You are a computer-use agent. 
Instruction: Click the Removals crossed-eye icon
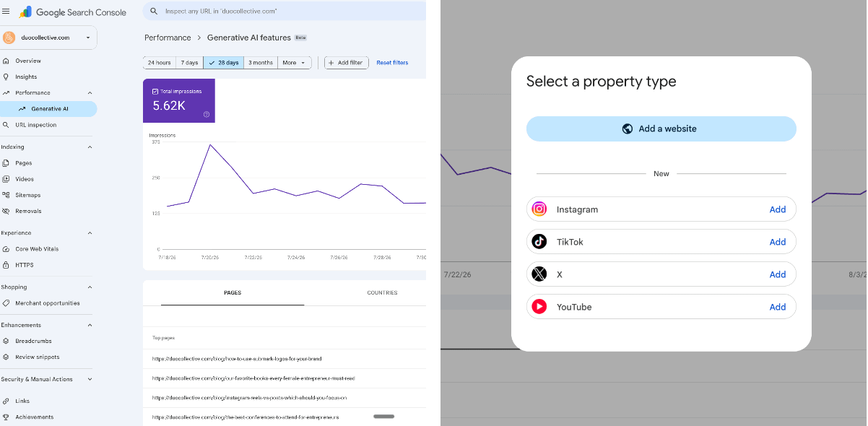tap(6, 211)
